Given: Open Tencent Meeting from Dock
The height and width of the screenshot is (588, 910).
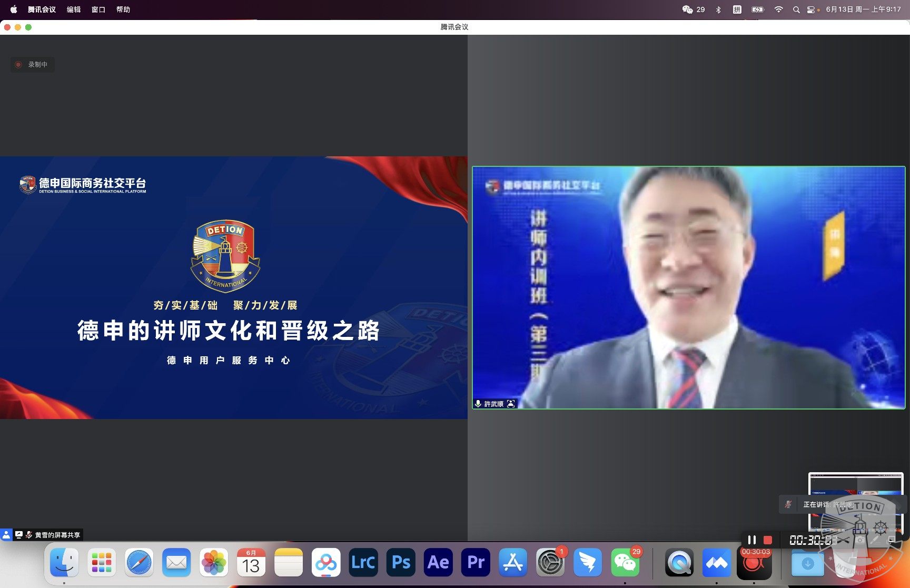Looking at the screenshot, I should [x=717, y=563].
